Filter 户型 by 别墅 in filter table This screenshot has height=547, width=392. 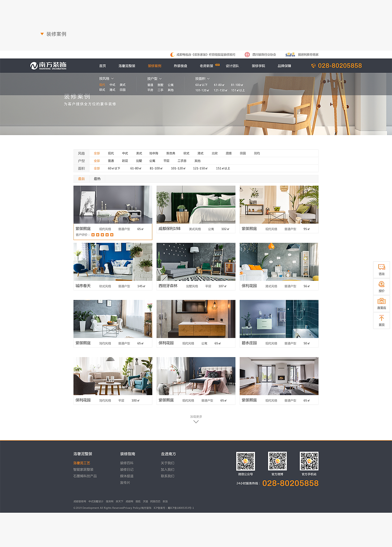[x=139, y=161]
